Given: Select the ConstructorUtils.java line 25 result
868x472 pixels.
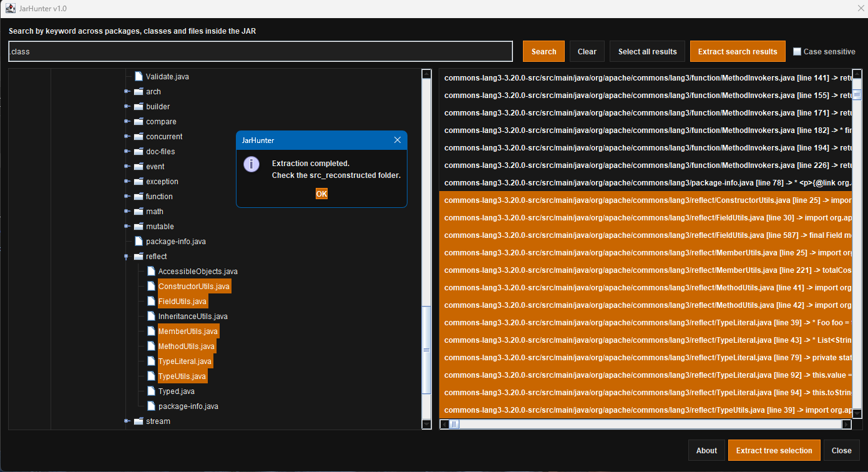Looking at the screenshot, I should 646,200.
